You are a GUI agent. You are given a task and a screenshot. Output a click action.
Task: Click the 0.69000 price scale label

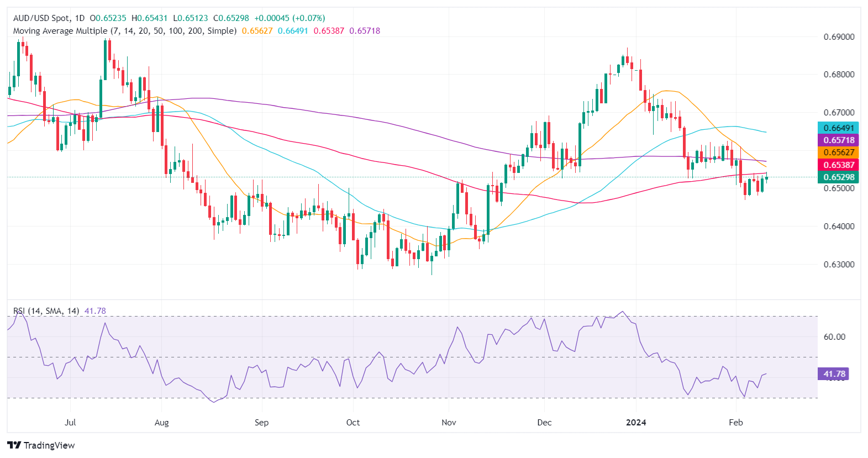point(839,37)
